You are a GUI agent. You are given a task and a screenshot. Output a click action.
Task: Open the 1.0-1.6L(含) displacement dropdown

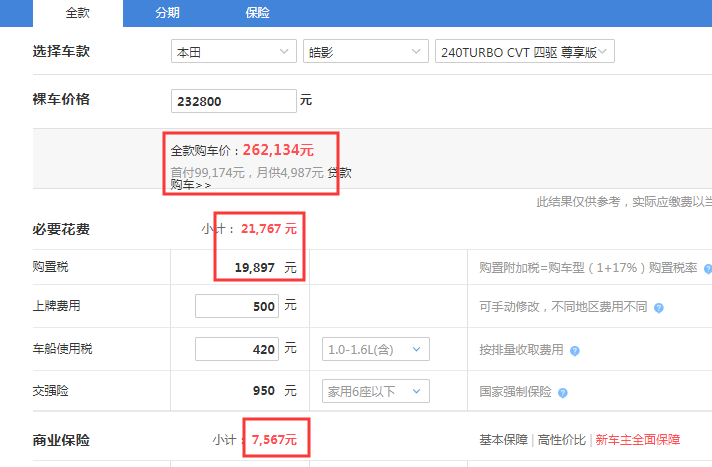tap(376, 349)
